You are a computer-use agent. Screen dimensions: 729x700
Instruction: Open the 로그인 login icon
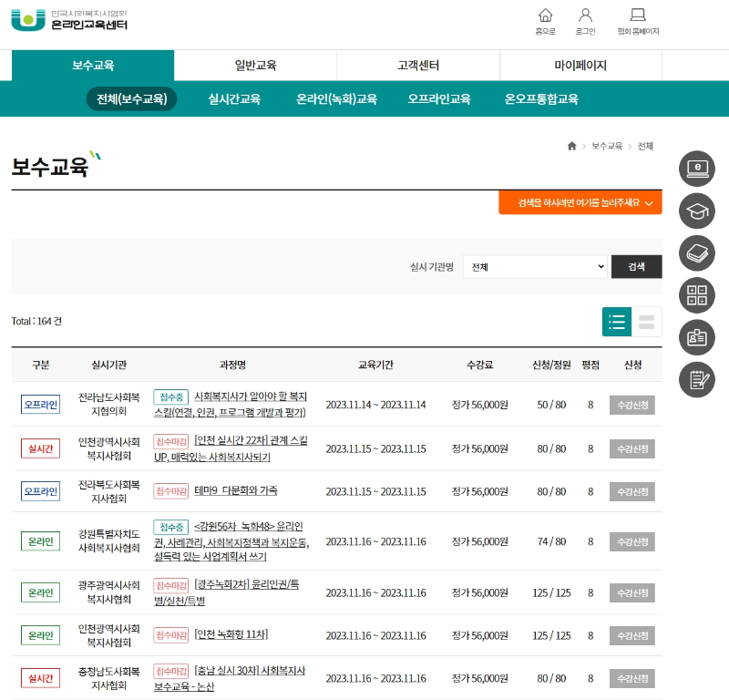(x=586, y=20)
